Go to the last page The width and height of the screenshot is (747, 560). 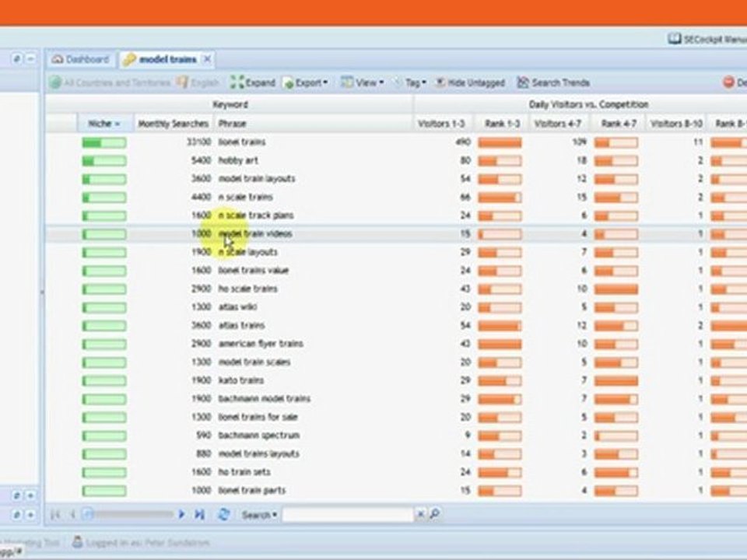[x=199, y=515]
